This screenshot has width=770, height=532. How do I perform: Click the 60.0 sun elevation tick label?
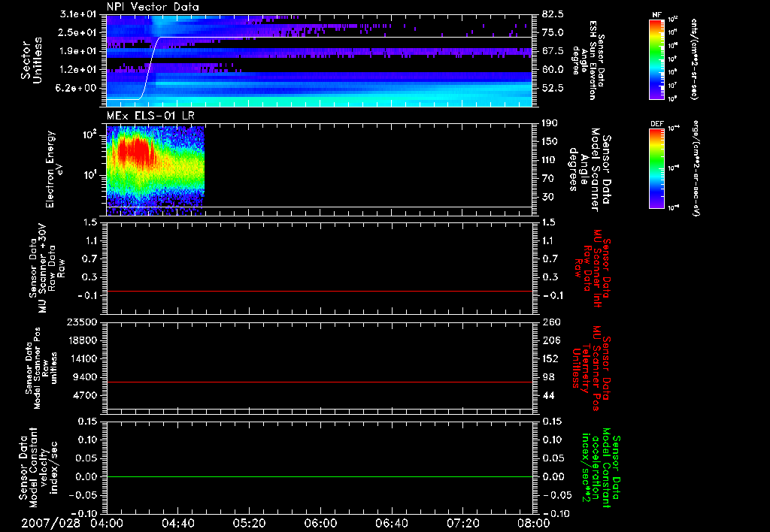tap(553, 70)
